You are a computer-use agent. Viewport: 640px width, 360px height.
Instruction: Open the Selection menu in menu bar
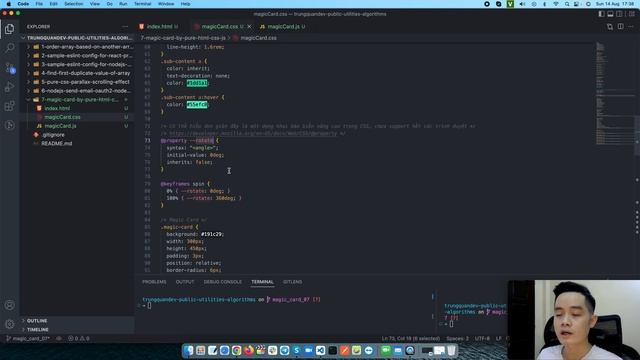73,4
